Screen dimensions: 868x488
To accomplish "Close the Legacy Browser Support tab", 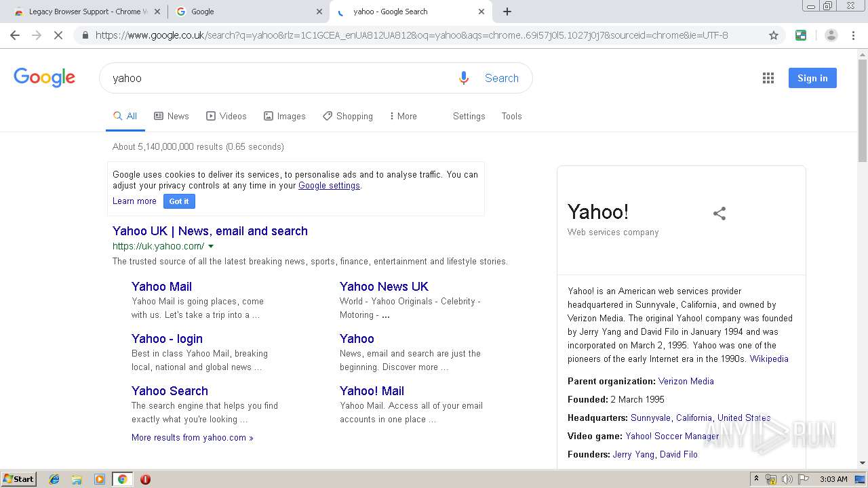I will point(157,12).
